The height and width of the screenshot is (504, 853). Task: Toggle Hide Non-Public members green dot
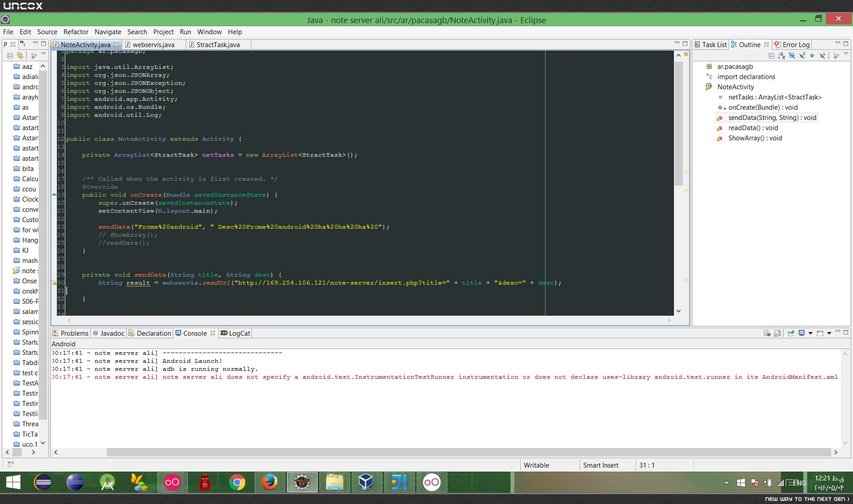[812, 56]
